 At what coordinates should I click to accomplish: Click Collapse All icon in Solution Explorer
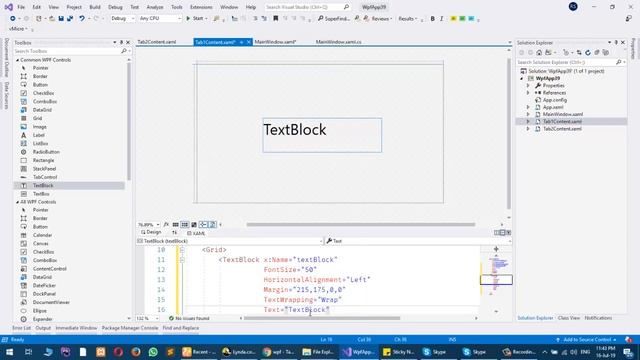point(597,53)
